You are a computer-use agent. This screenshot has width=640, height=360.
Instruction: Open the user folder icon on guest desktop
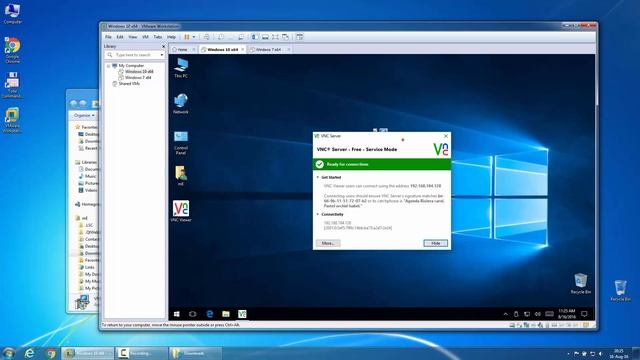click(181, 176)
